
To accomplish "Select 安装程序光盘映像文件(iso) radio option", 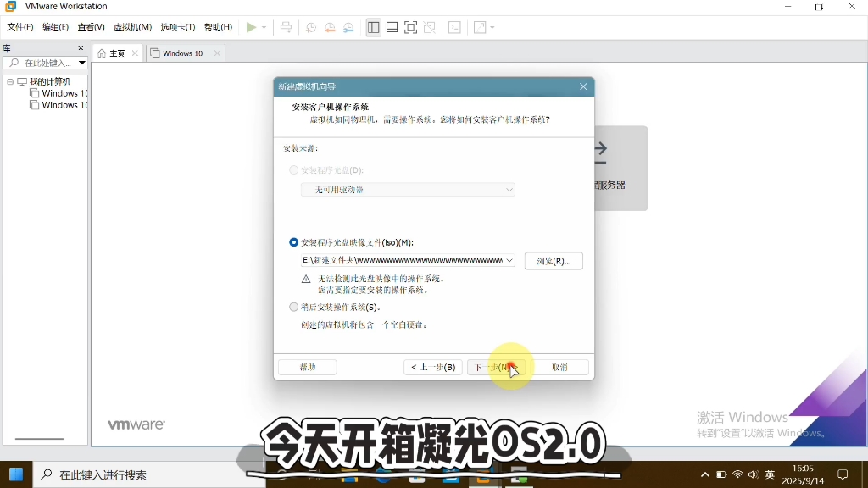I will tap(294, 242).
